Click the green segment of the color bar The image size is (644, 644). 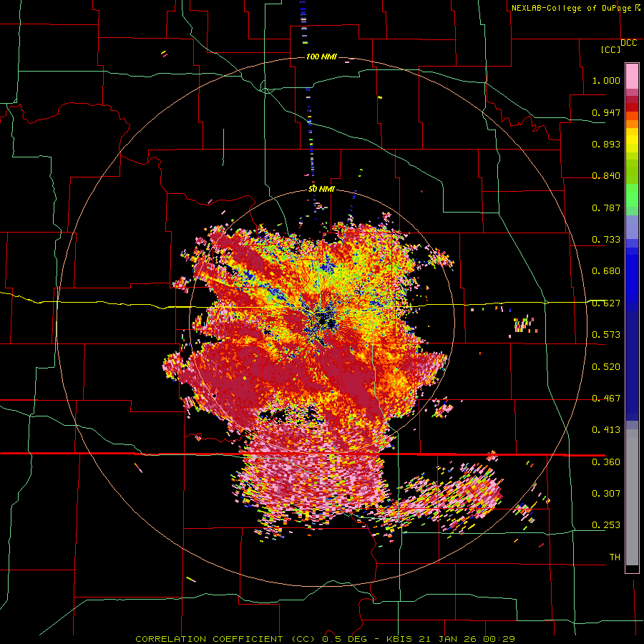(x=632, y=195)
